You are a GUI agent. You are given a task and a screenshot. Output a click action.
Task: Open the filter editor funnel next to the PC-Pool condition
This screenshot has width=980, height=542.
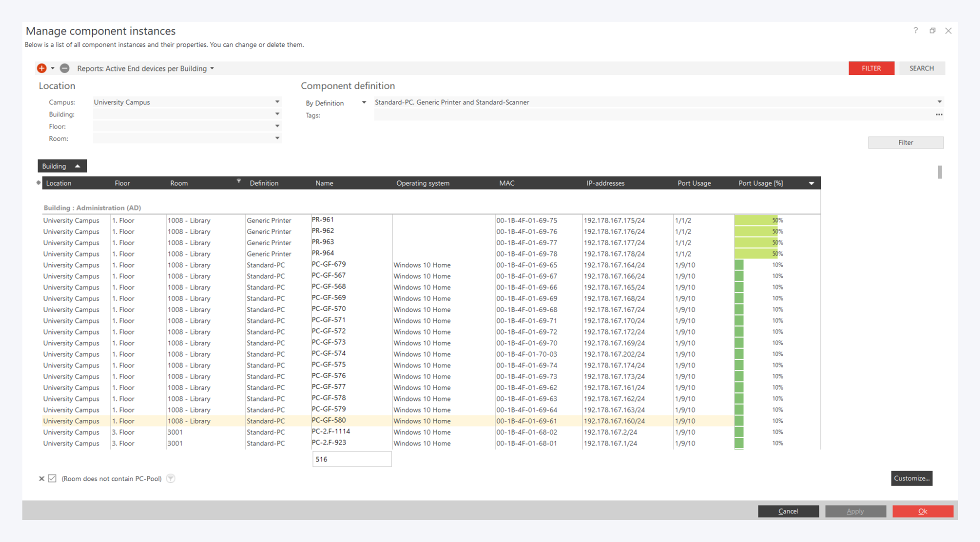pyautogui.click(x=170, y=478)
